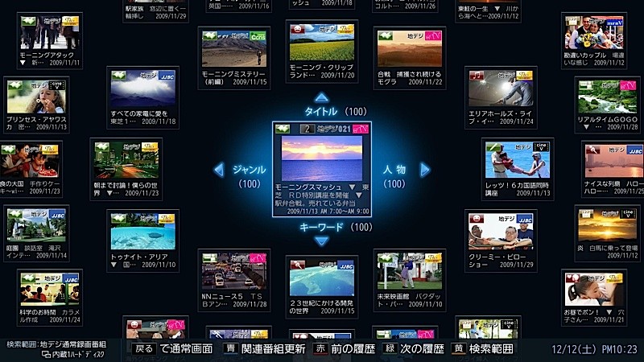The height and width of the screenshot is (362, 644).
Task: Open the NNニュース5 recording
Action: (x=234, y=280)
